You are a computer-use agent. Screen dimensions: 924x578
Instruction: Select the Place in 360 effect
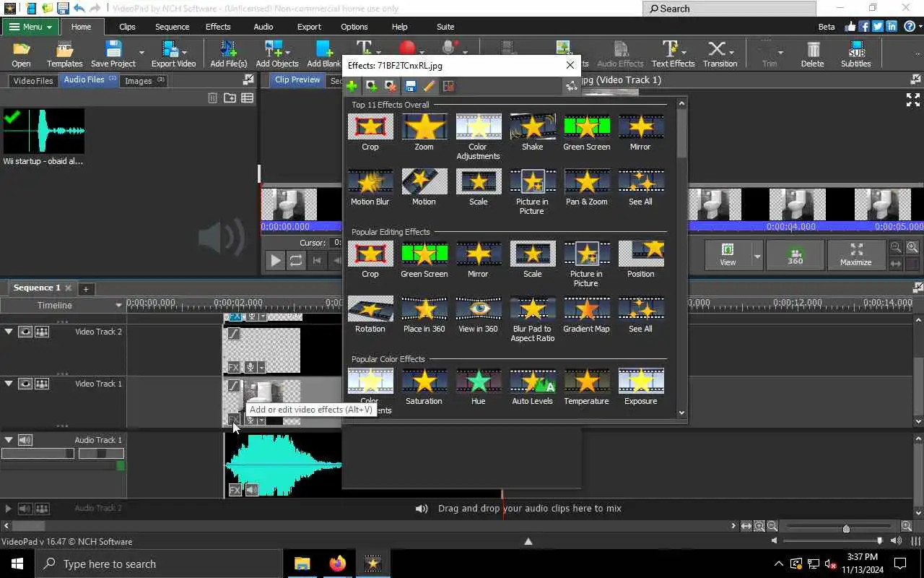424,314
